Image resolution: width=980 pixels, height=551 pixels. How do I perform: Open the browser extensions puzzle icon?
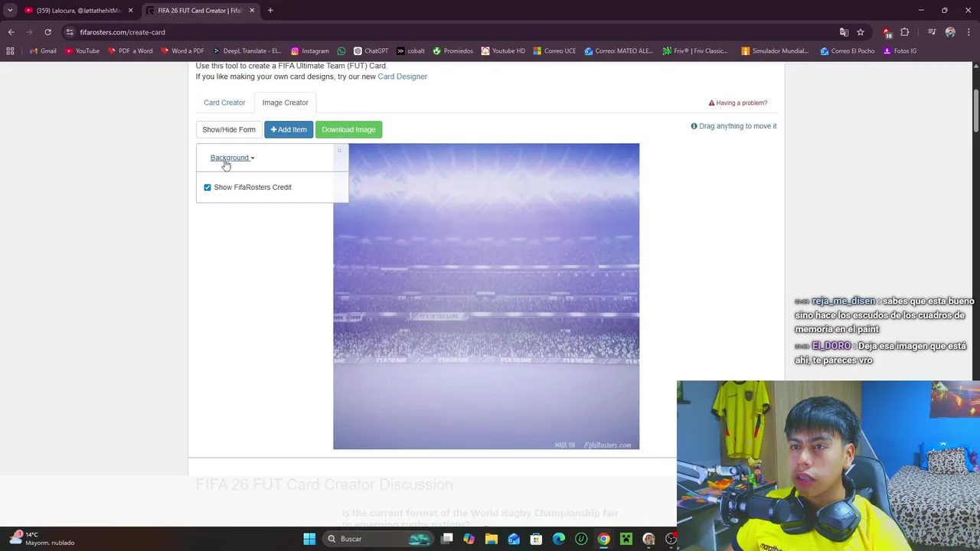(904, 32)
